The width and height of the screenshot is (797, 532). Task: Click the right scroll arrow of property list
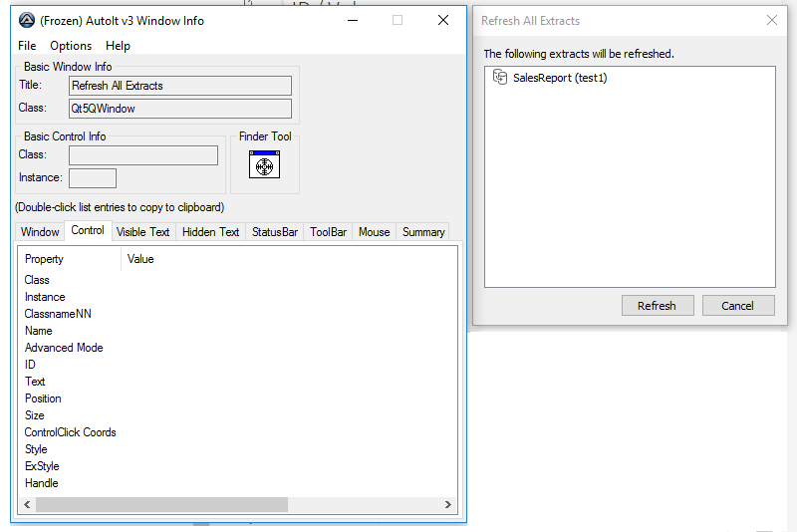click(447, 504)
